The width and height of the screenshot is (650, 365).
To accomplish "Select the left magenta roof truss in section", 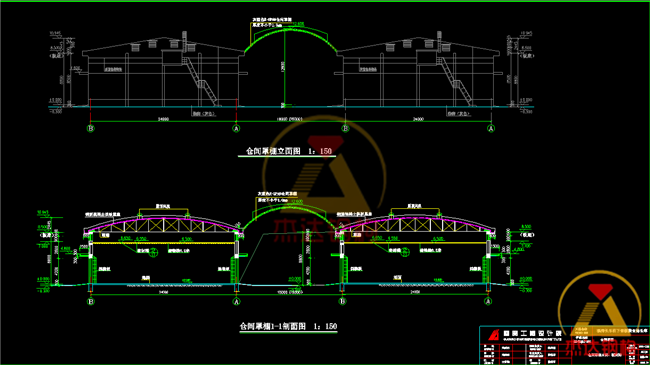I will pyautogui.click(x=164, y=224).
